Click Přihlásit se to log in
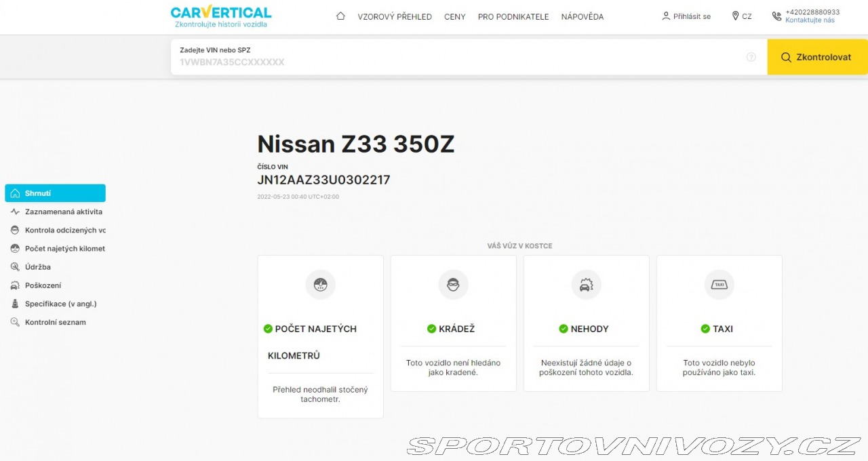This screenshot has width=868, height=461. [x=692, y=16]
